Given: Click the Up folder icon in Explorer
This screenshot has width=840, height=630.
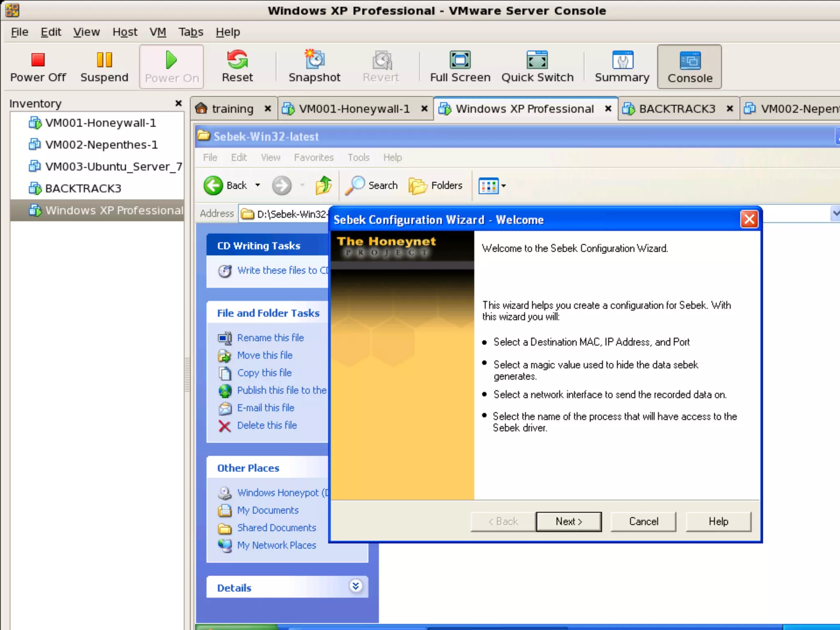Looking at the screenshot, I should coord(323,186).
